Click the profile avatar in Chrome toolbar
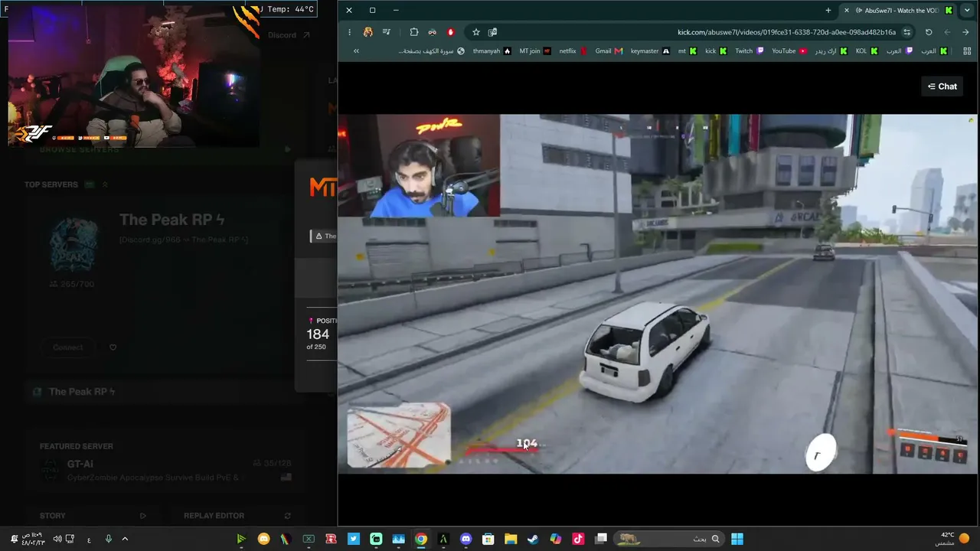 coord(368,32)
